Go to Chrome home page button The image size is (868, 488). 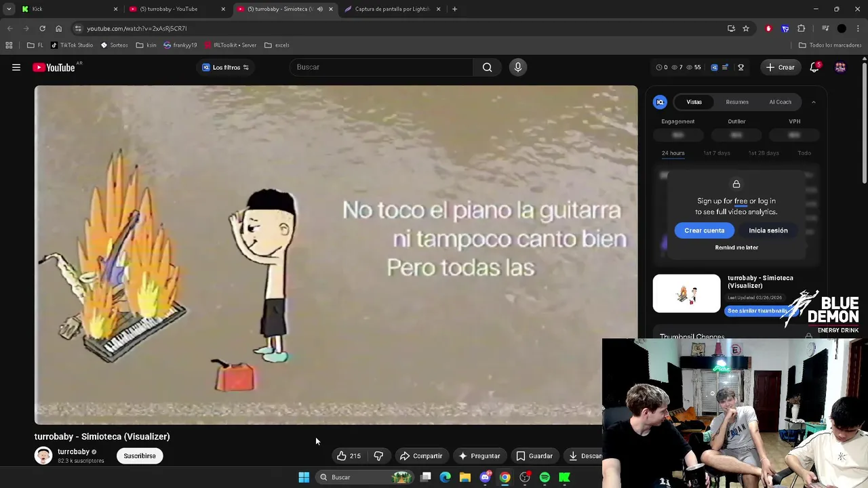[x=58, y=28]
